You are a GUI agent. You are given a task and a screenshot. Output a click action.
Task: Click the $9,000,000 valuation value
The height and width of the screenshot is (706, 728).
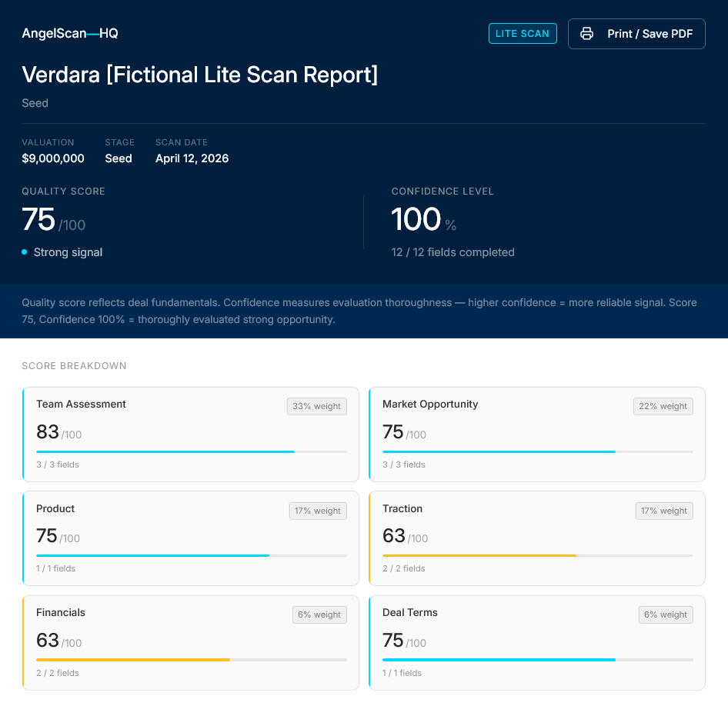pyautogui.click(x=53, y=158)
